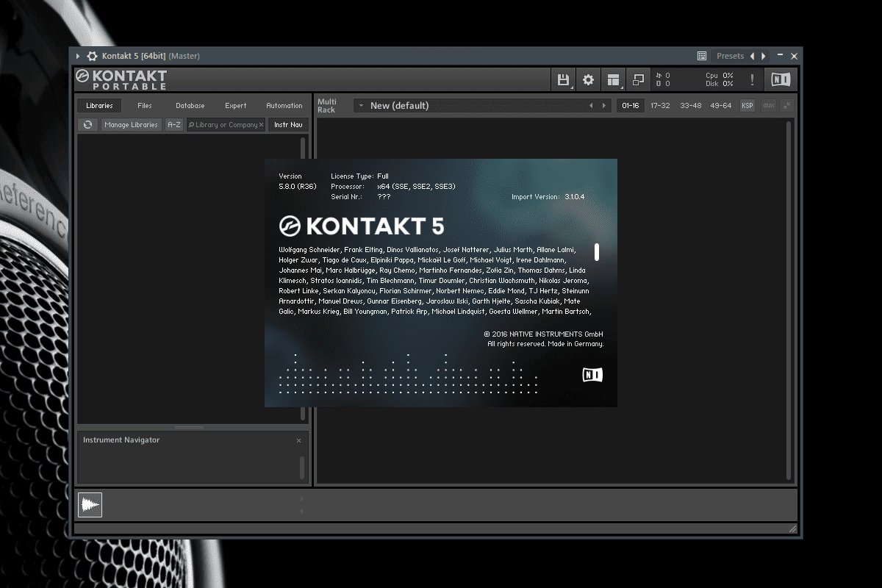Open the Workspace layout menu
882x588 pixels.
[x=613, y=79]
